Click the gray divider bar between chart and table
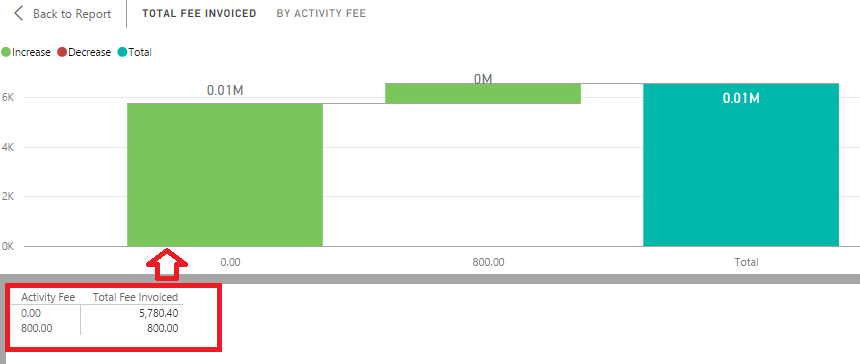The width and height of the screenshot is (860, 364). click(430, 279)
